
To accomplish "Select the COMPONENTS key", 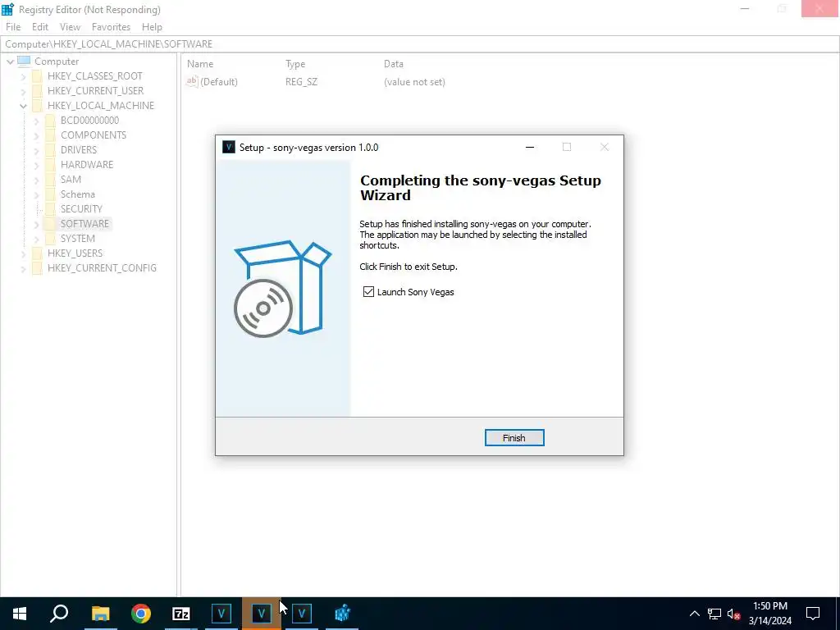I will click(x=94, y=135).
